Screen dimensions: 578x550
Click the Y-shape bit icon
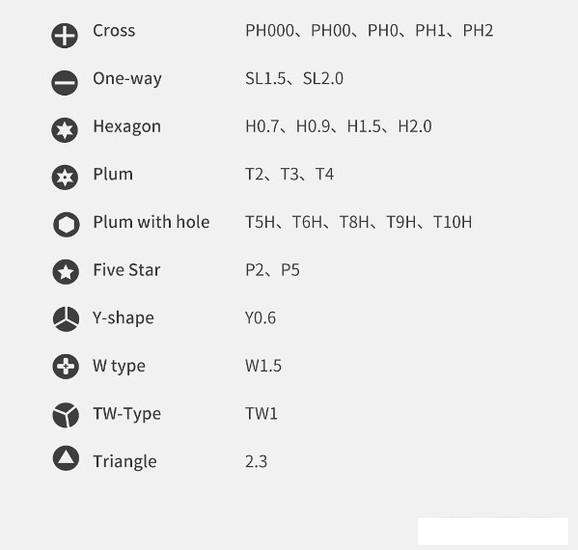tap(66, 319)
